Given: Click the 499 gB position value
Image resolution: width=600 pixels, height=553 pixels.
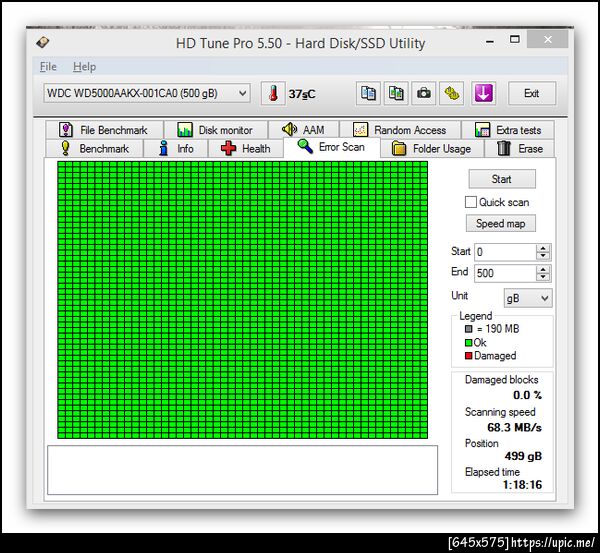Looking at the screenshot, I should [523, 456].
